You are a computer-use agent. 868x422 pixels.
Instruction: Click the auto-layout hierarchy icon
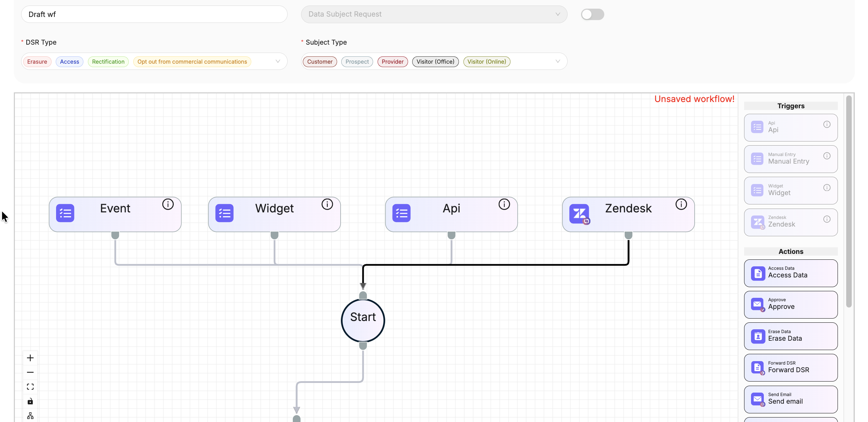[30, 415]
